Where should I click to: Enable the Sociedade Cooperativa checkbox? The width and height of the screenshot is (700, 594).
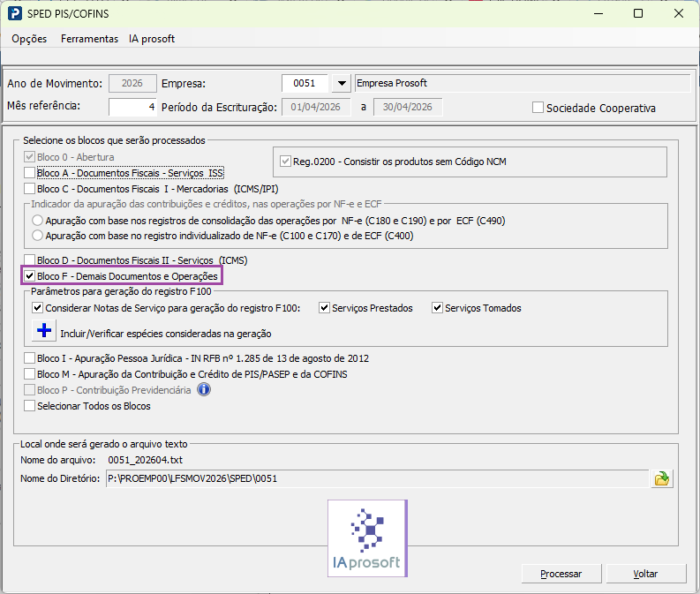click(538, 108)
